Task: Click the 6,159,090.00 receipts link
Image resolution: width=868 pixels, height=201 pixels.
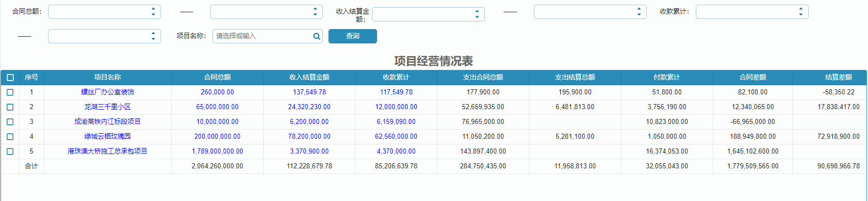Action: (396, 122)
